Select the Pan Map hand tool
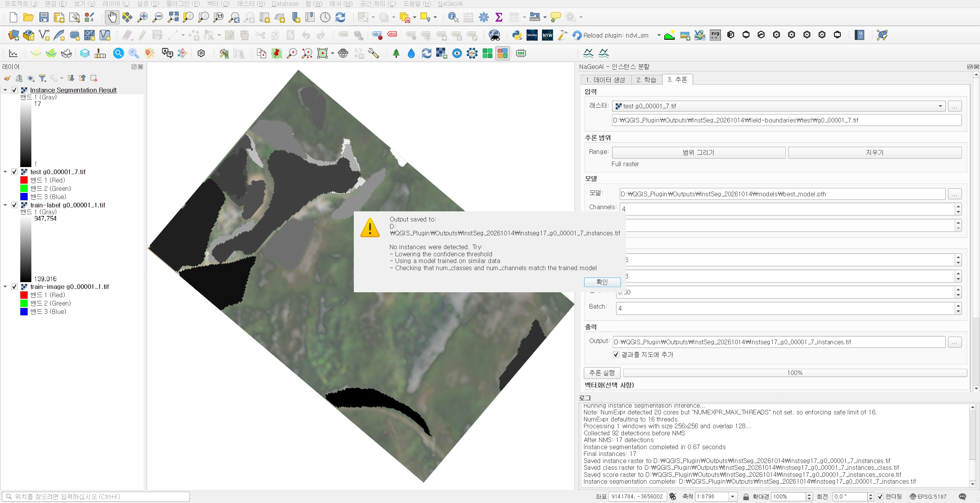980x503 pixels. (112, 17)
